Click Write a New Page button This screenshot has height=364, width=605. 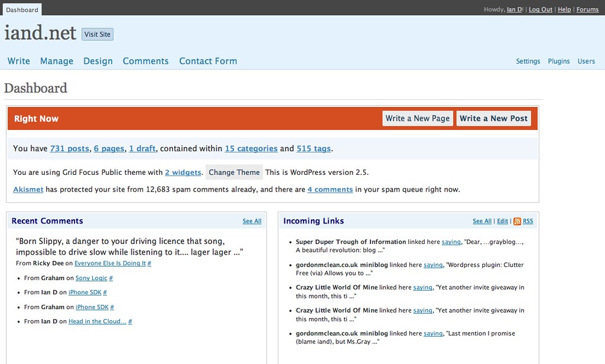[x=418, y=119]
